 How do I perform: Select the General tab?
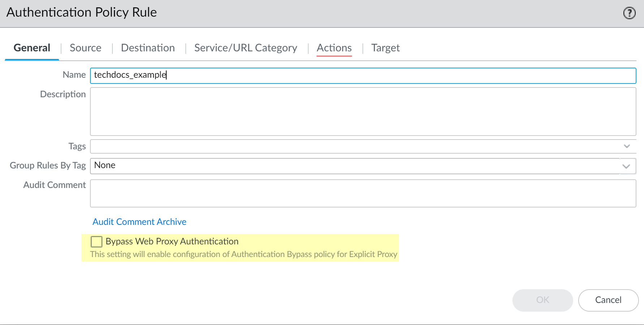[32, 48]
